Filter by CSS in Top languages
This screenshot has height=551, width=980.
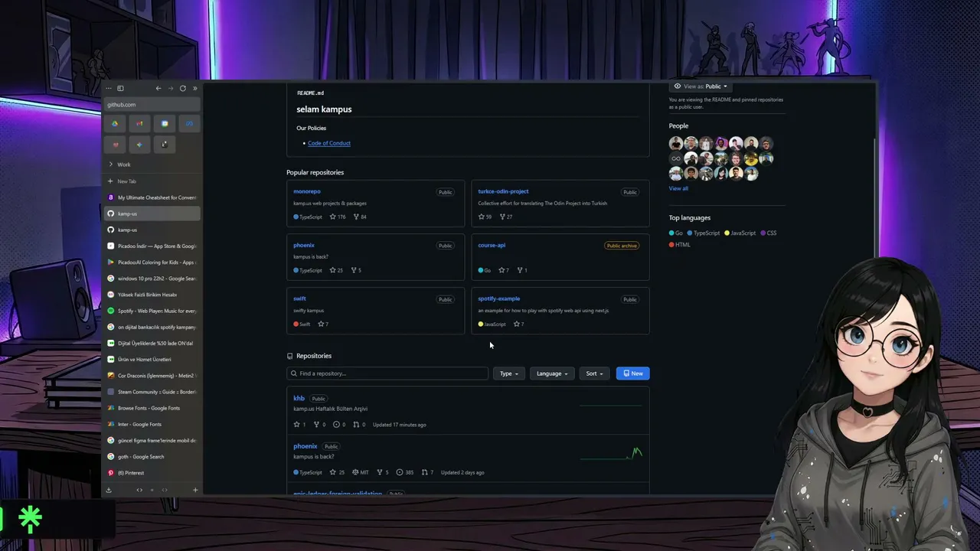click(x=769, y=233)
